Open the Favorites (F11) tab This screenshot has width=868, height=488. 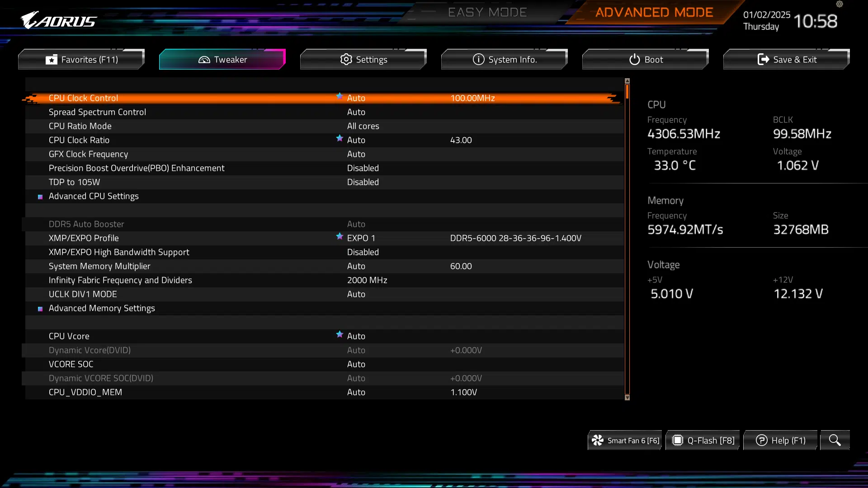(81, 59)
